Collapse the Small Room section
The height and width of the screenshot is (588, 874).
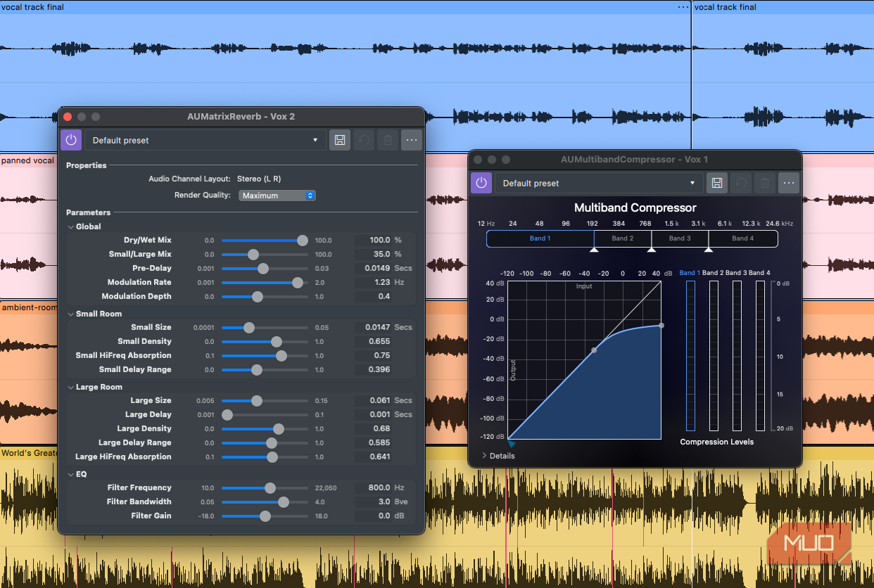click(70, 314)
